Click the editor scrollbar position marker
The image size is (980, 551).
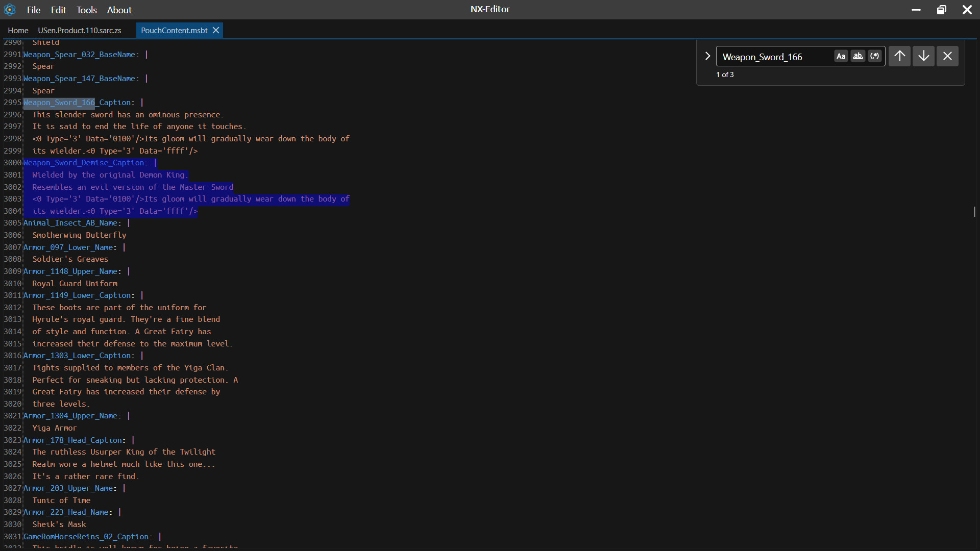(974, 211)
